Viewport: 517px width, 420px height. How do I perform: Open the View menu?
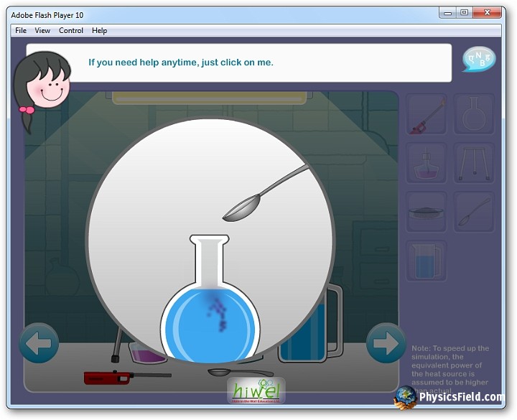click(42, 30)
